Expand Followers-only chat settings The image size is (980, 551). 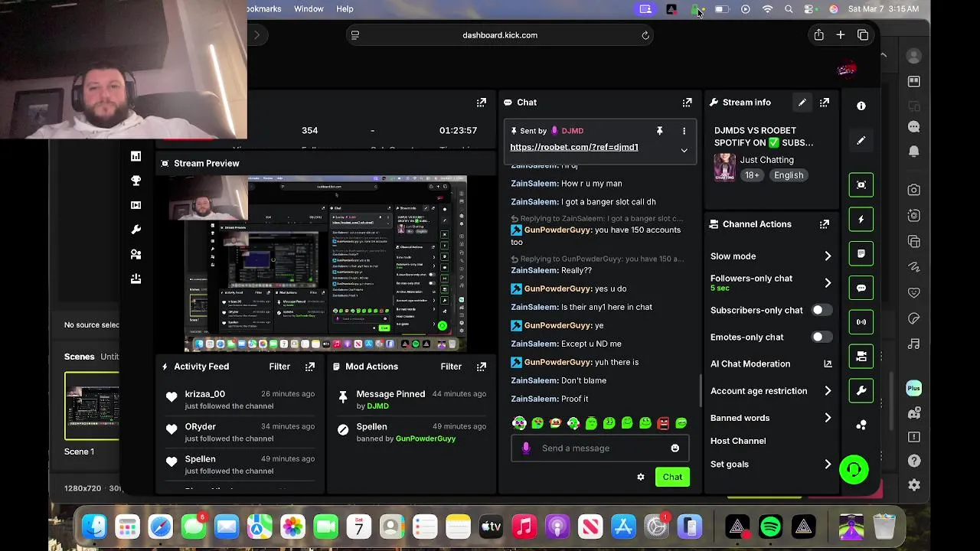(x=828, y=283)
